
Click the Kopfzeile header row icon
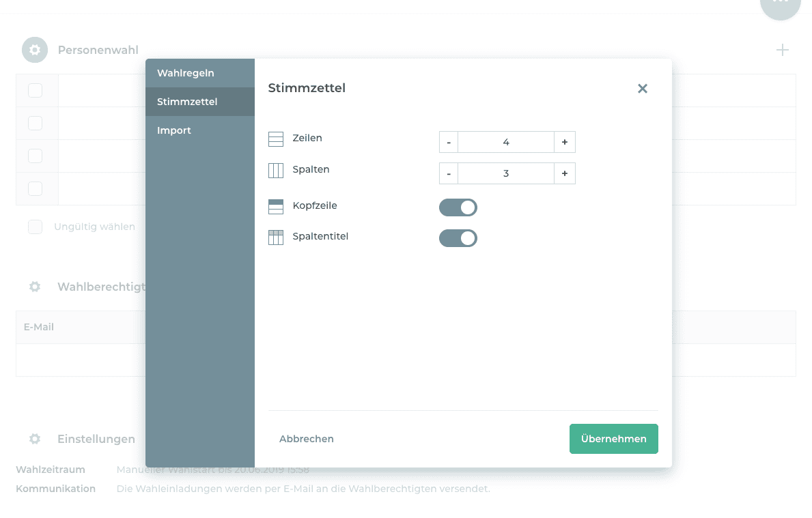pyautogui.click(x=276, y=207)
